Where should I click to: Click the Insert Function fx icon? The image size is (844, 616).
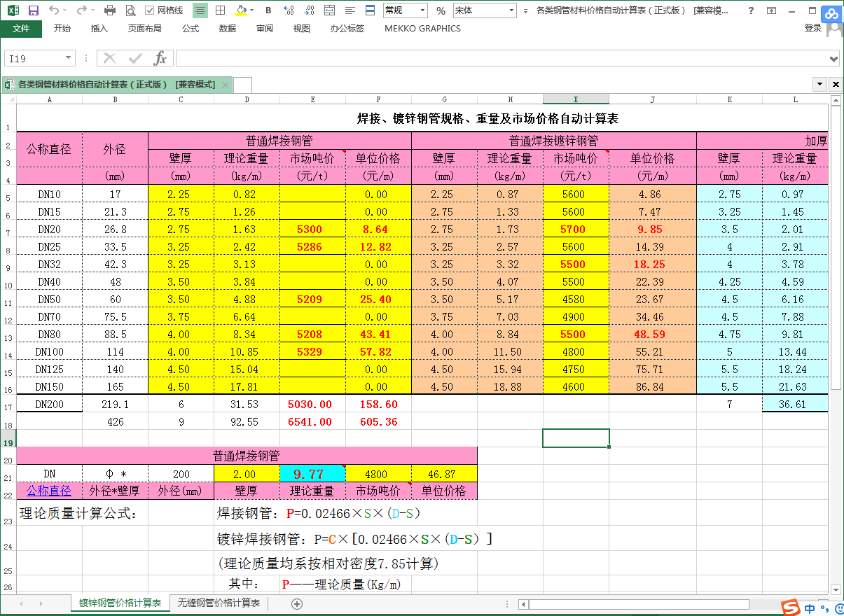click(x=160, y=58)
